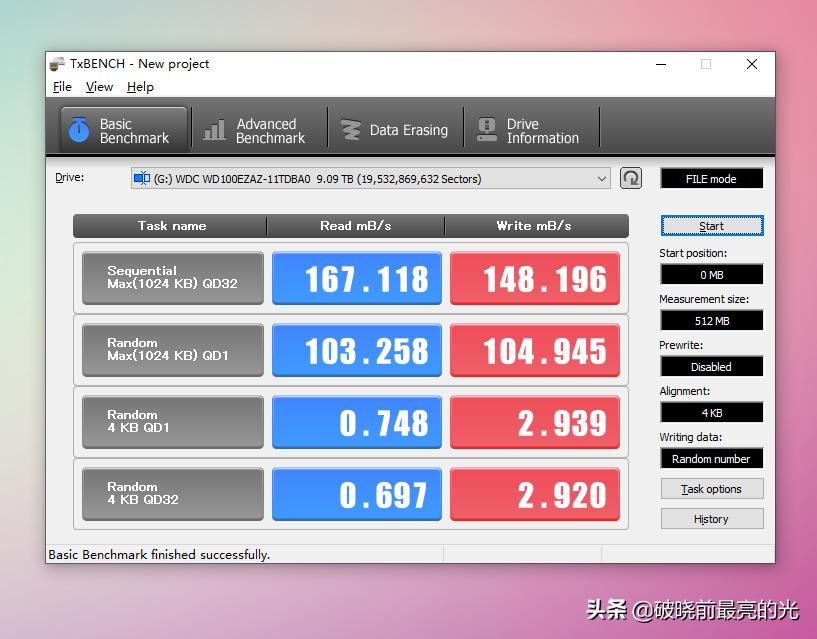Change Writing data from Random number
817x639 pixels.
point(711,458)
